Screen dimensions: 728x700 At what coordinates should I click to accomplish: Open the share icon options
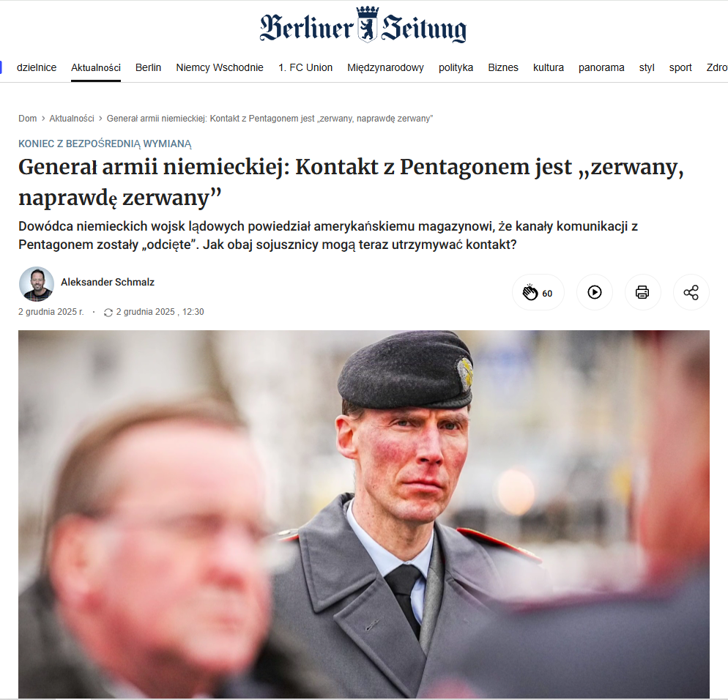691,292
